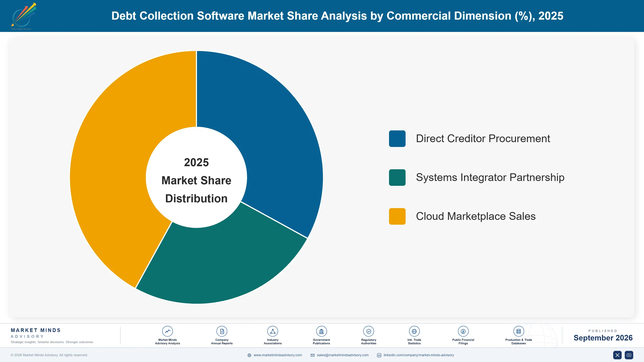Image resolution: width=644 pixels, height=362 pixels.
Task: Click the globe icon beside website address
Action: pos(249,355)
